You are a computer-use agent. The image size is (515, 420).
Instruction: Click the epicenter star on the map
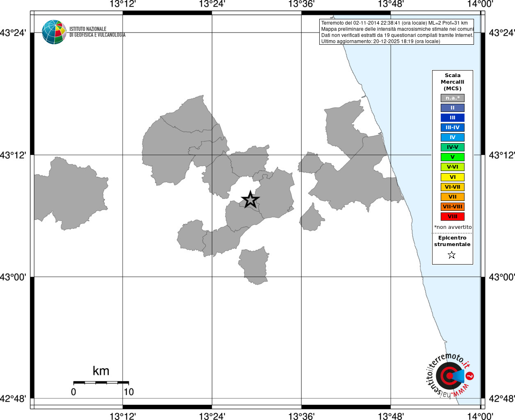[x=250, y=200]
